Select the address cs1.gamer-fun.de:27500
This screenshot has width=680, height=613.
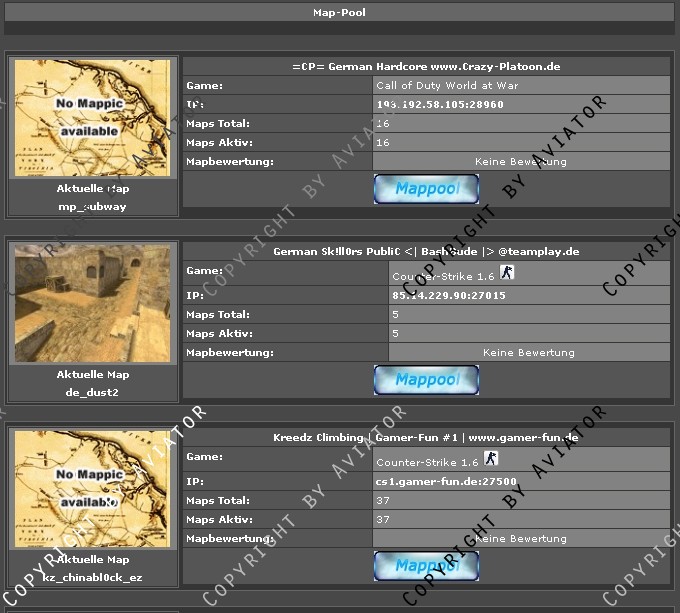point(446,482)
